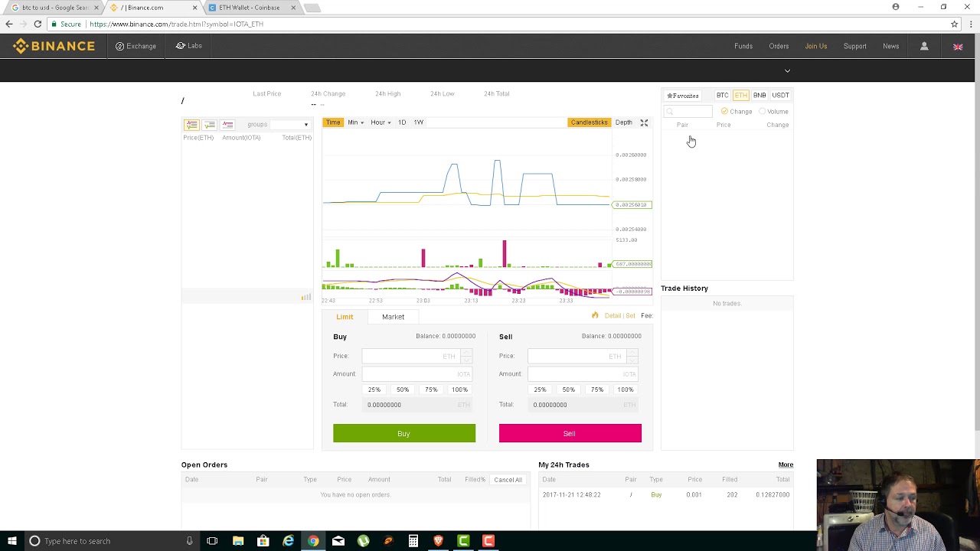Viewport: 980px width, 551px height.
Task: Select the ETH market tab
Action: (740, 95)
